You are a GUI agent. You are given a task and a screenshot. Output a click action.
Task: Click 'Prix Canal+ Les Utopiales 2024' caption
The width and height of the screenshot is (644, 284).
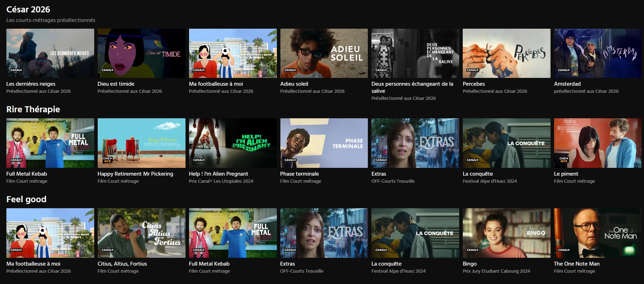[221, 181]
